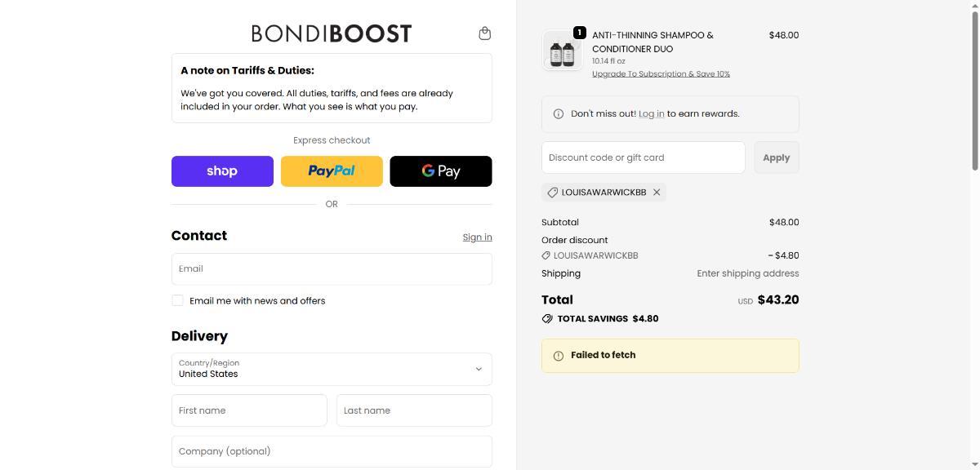
Task: Select Google Pay express checkout
Action: click(441, 171)
